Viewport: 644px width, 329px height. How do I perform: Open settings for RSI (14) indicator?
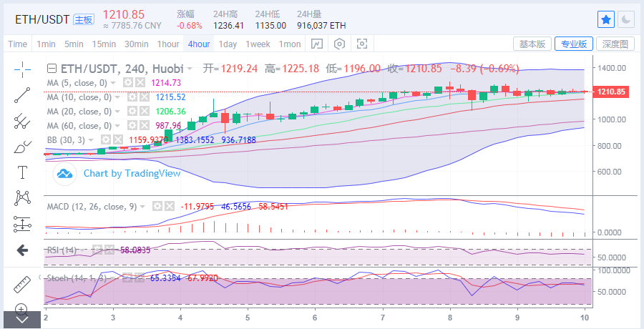[97, 250]
